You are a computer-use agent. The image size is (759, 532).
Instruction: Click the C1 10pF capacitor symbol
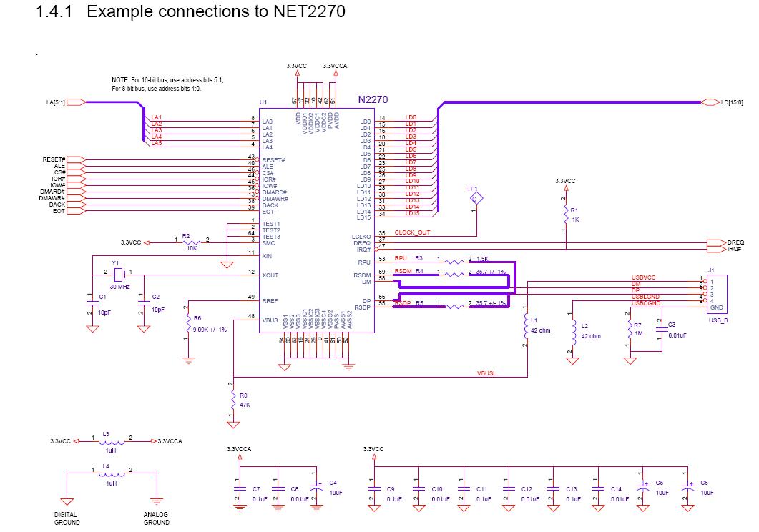(92, 303)
